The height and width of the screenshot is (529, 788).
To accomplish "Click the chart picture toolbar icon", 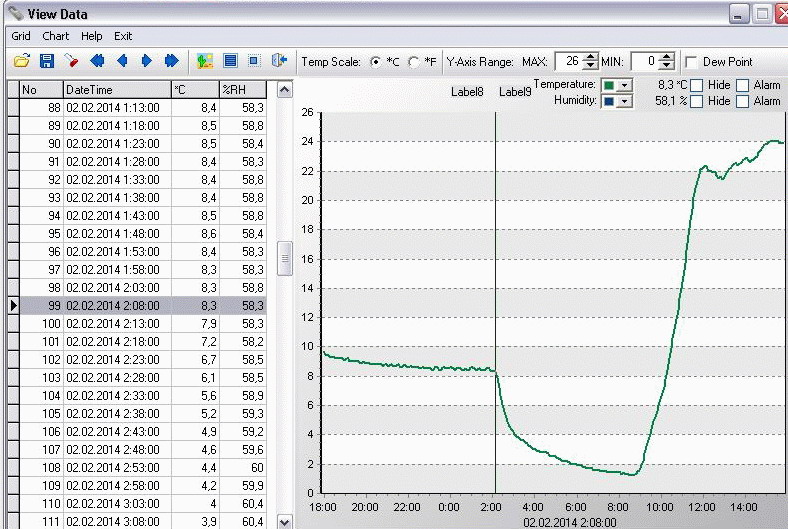I will [205, 61].
